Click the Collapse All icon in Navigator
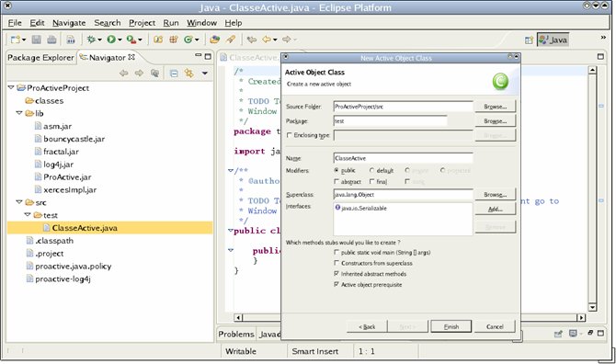The image size is (616, 364). point(174,73)
